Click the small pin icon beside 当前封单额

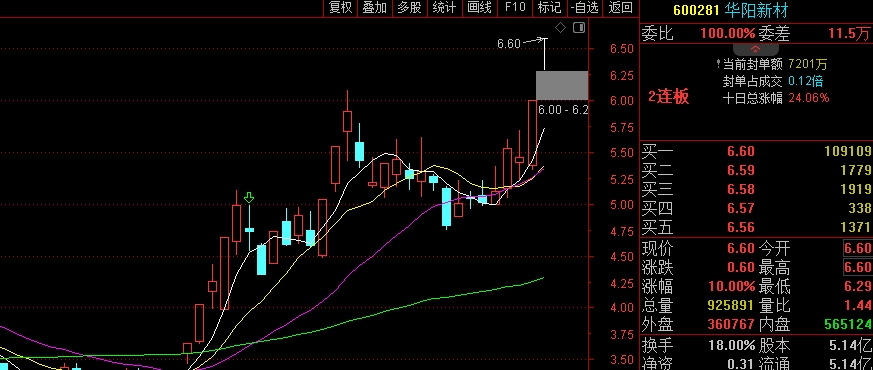(719, 65)
